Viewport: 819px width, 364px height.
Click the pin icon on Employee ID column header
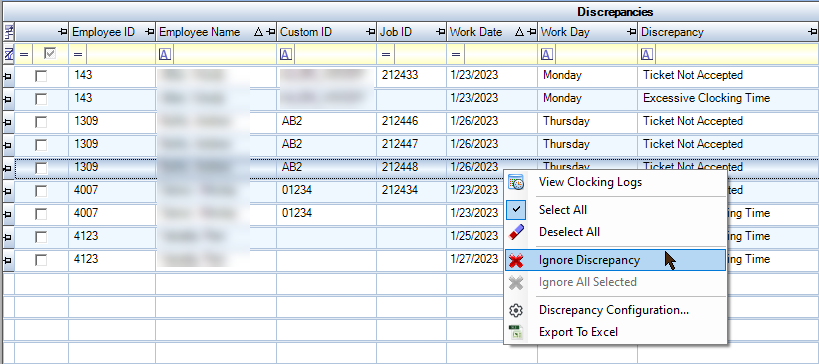point(149,32)
